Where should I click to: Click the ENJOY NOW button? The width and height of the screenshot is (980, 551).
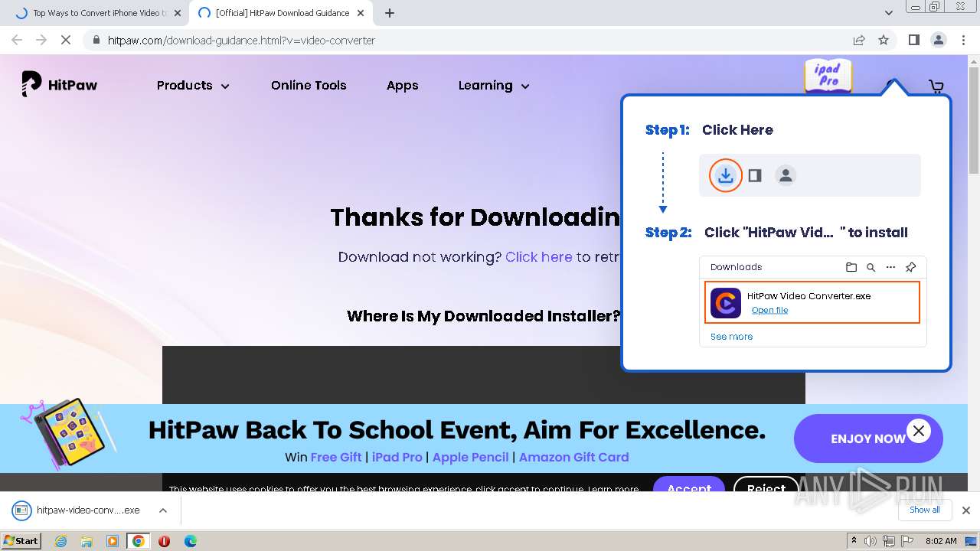(x=868, y=439)
